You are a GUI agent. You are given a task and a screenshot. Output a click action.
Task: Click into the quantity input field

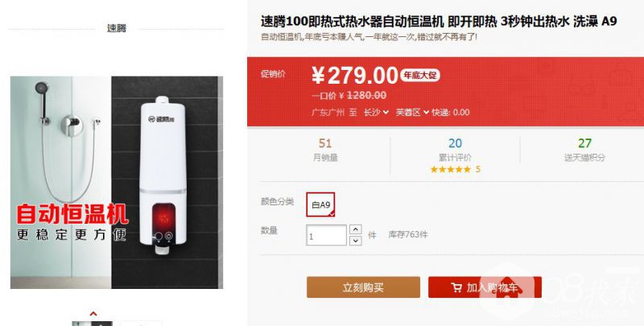click(x=327, y=236)
